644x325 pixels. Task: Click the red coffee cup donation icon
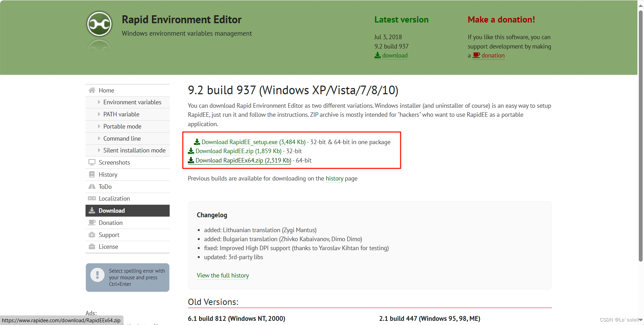[x=476, y=55]
